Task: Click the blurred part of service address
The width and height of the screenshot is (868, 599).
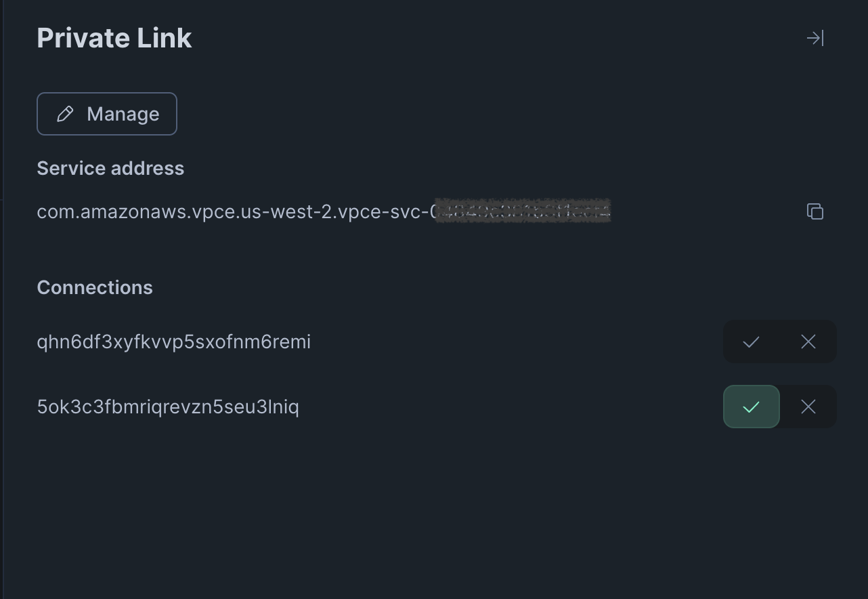Action: [523, 211]
